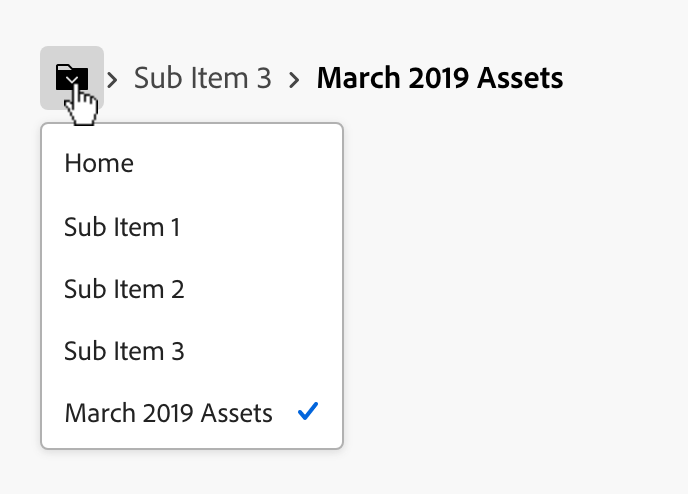Click the chevron separator before the bold title

pos(294,78)
